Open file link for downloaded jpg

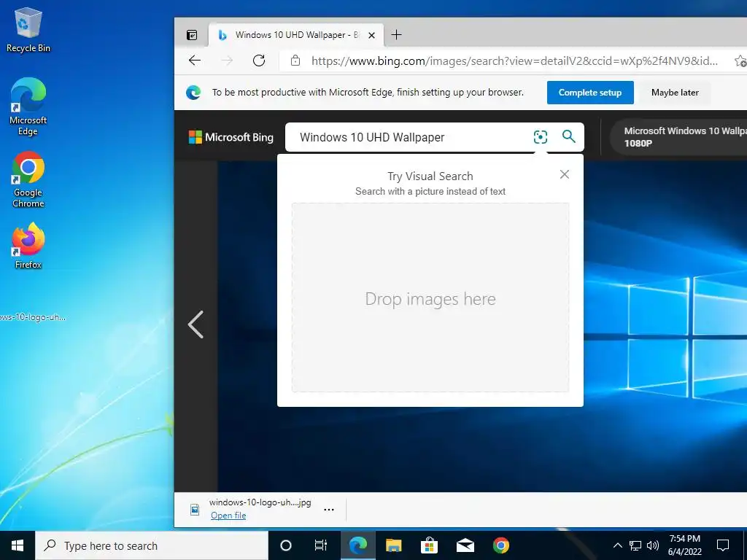coord(228,516)
